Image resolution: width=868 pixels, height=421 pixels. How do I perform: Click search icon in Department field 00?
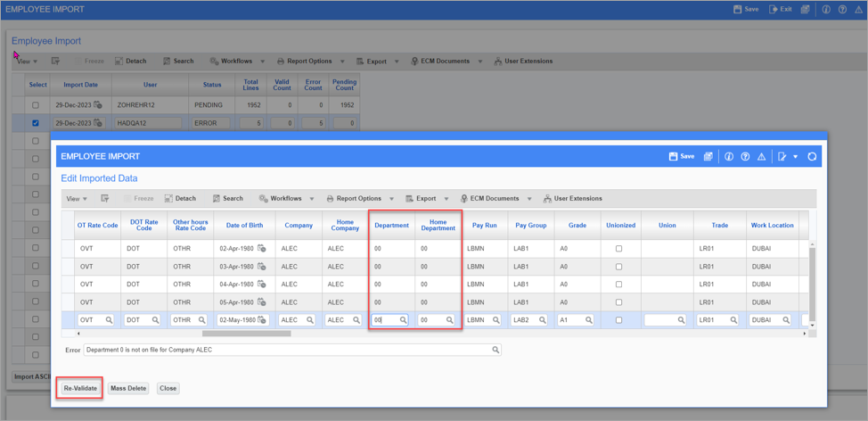(404, 319)
